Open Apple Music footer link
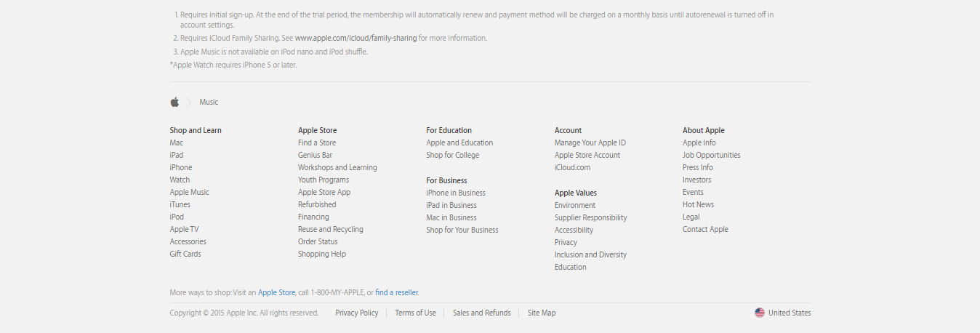Viewport: 980px width, 333px height. click(189, 193)
